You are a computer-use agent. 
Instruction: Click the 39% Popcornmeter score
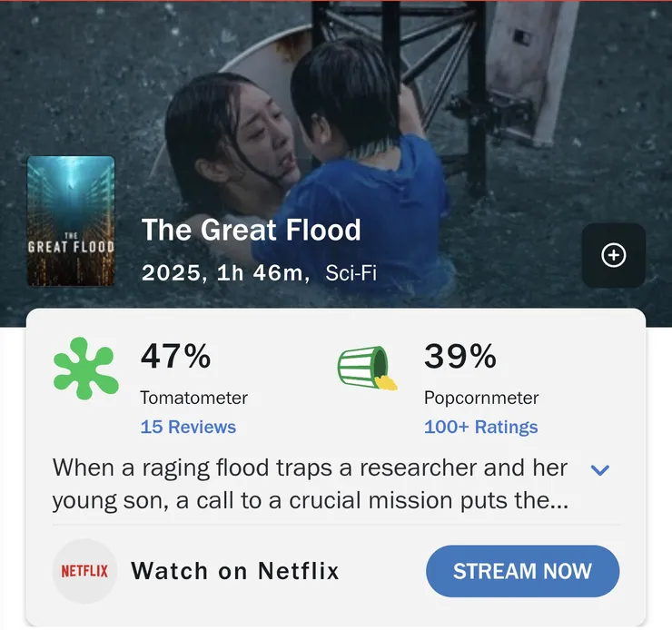460,357
